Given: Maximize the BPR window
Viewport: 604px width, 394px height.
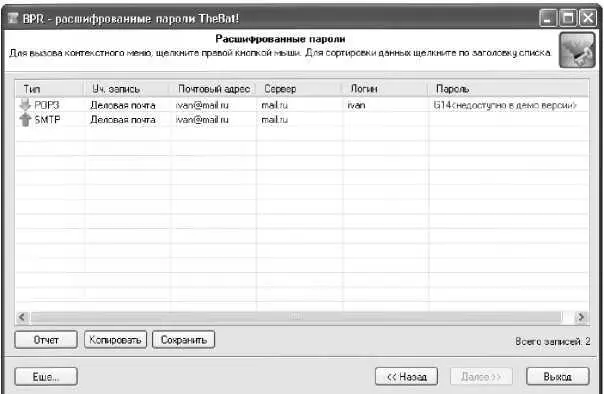Looking at the screenshot, I should [568, 18].
